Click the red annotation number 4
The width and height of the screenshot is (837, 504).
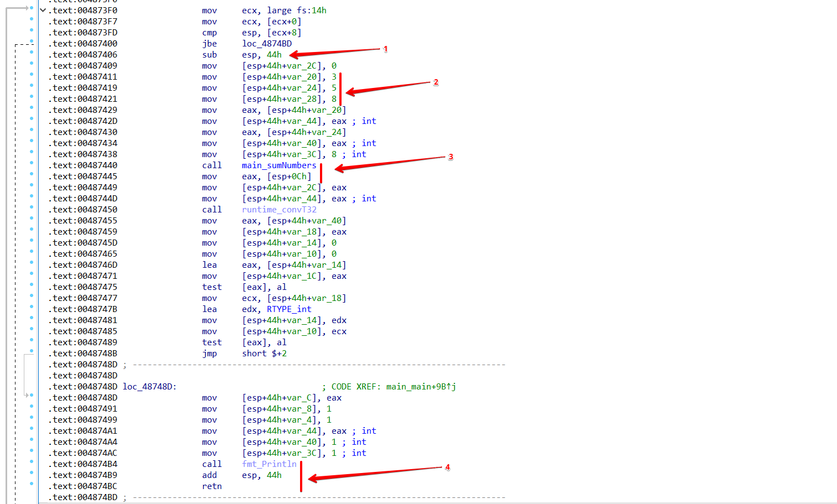(447, 467)
